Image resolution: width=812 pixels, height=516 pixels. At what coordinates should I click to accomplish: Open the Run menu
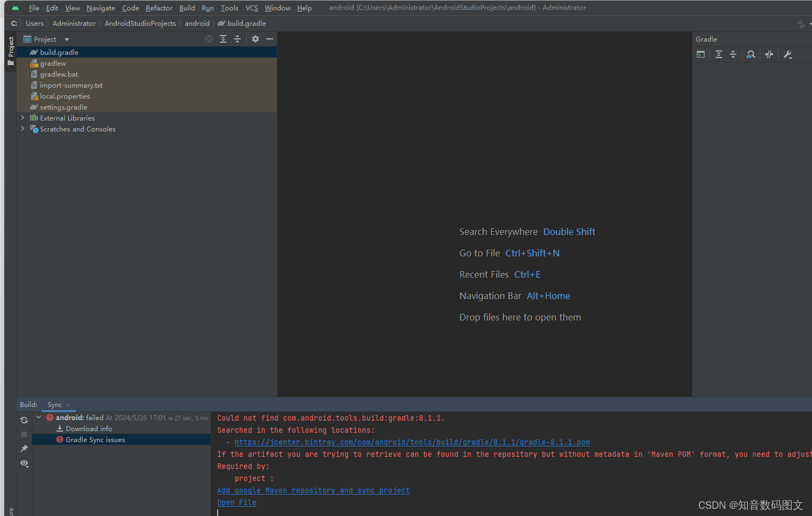(x=208, y=8)
